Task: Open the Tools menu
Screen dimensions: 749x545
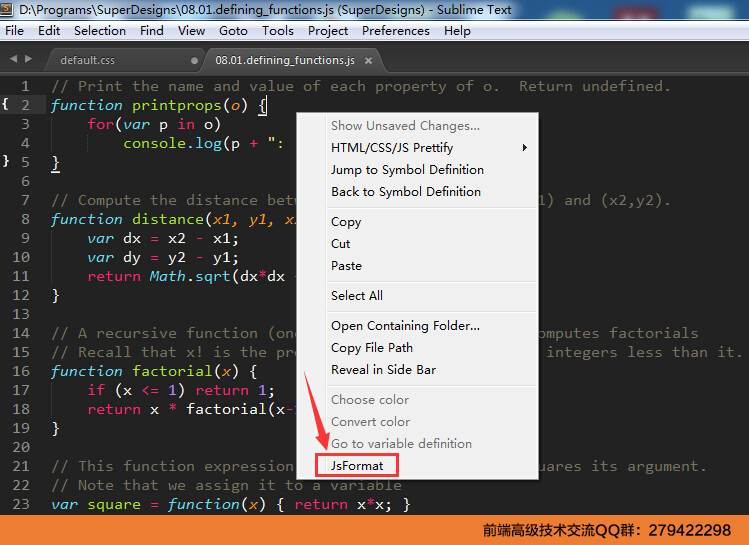Action: 278,31
